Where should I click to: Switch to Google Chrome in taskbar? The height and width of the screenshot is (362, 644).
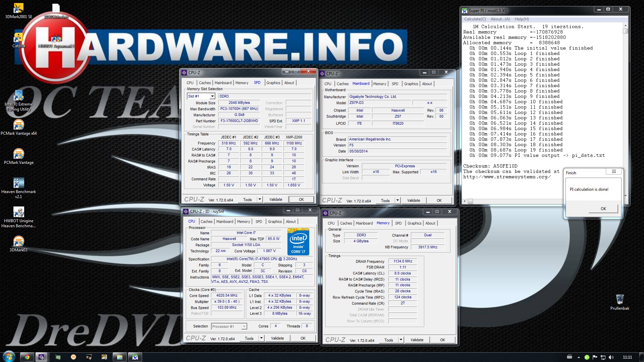tap(27, 357)
